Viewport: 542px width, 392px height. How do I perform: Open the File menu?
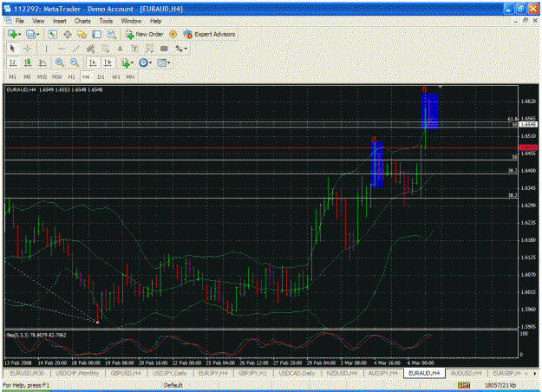click(20, 21)
